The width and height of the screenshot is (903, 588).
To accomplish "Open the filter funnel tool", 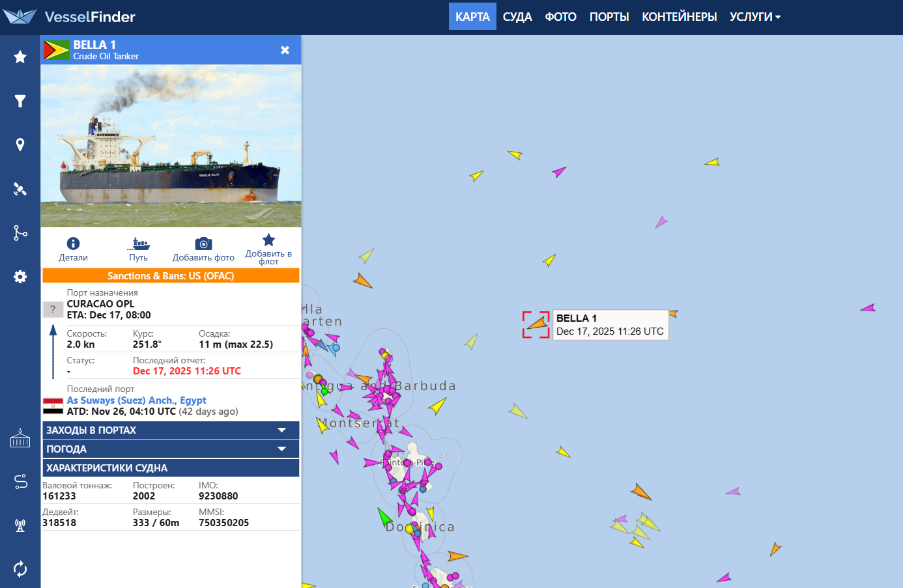I will coord(20,101).
